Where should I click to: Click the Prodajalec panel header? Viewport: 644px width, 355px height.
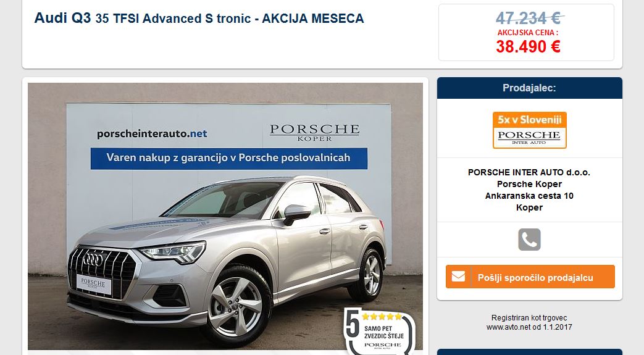[529, 88]
